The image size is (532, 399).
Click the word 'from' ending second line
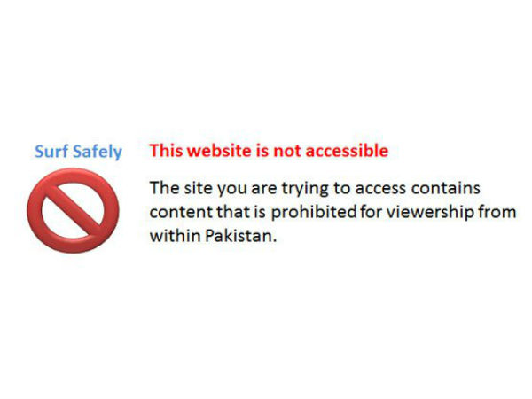(497, 212)
